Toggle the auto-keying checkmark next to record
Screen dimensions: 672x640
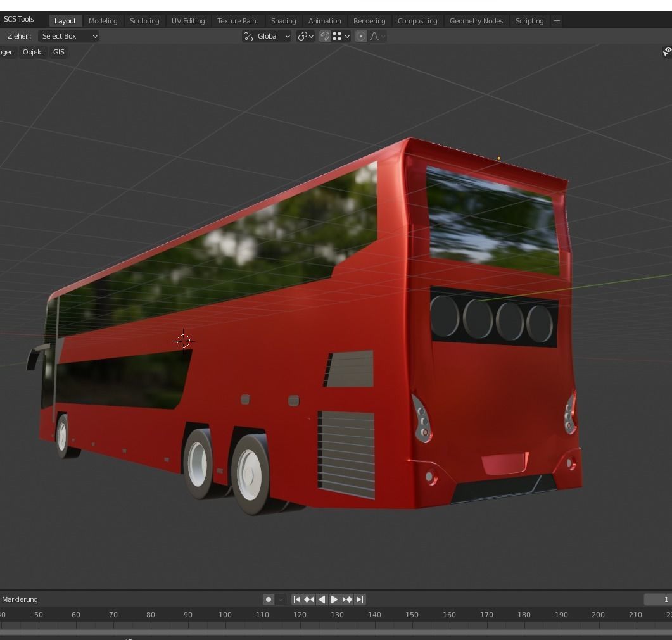(x=280, y=599)
